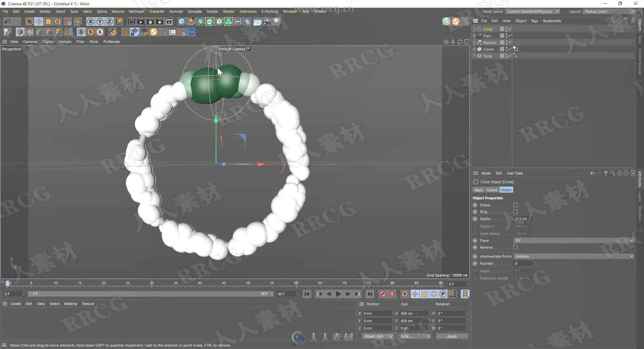Click the QR icon in toolbar

pos(191,32)
